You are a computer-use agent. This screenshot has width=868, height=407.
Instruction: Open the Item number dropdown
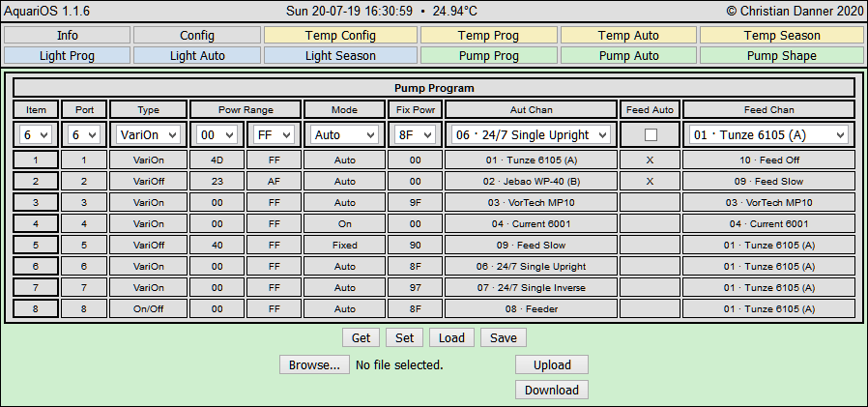[x=36, y=134]
